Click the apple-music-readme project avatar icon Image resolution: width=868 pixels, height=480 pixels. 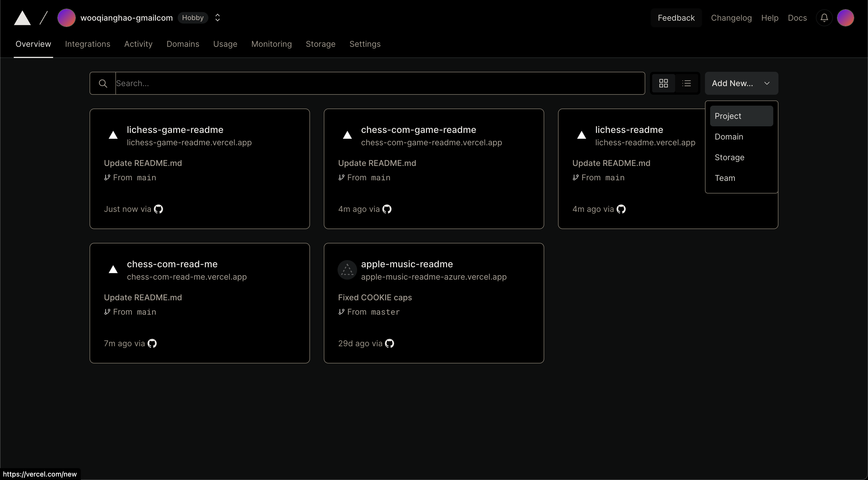point(347,270)
